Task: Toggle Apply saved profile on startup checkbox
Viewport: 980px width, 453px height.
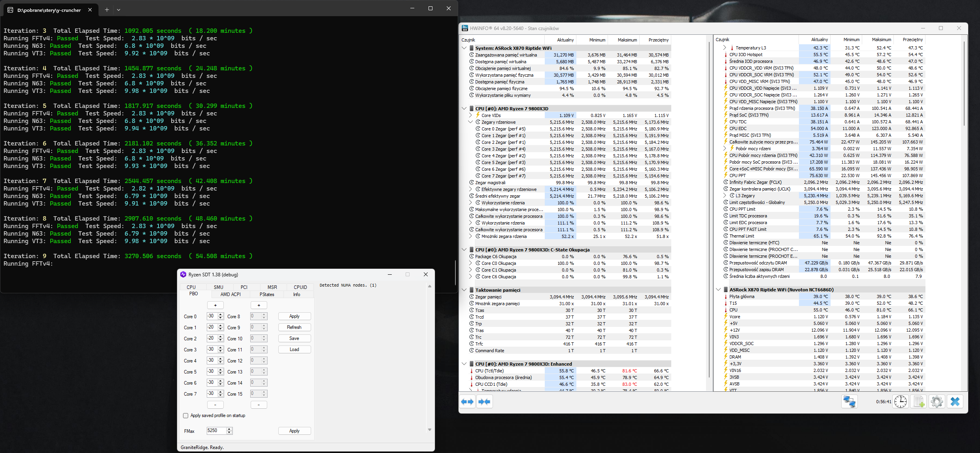Action: (186, 415)
